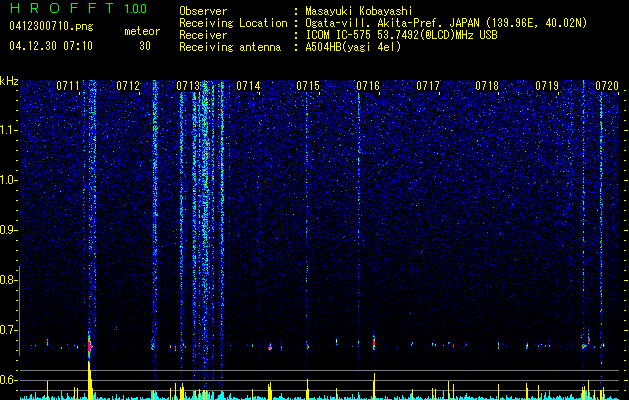
Task: Click the gray frequency range bar beside 0.8
Action: (x=19, y=311)
